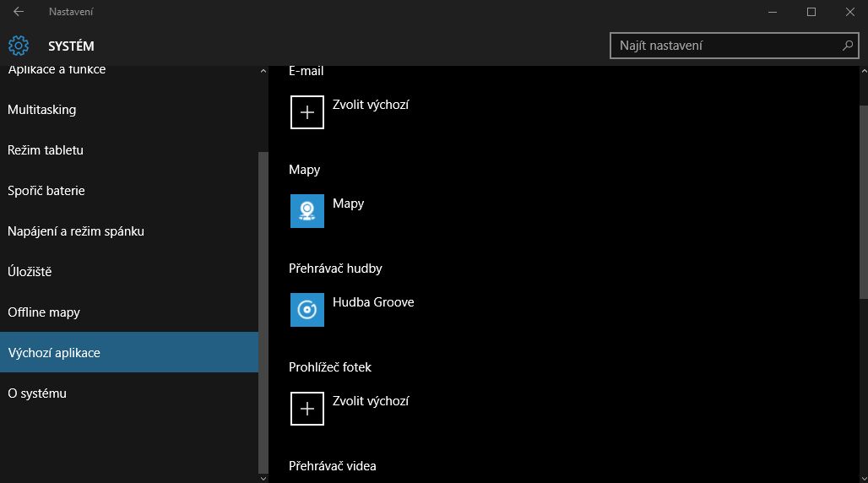The width and height of the screenshot is (868, 483).
Task: Go to Napájení a režim spánku
Action: (x=76, y=231)
